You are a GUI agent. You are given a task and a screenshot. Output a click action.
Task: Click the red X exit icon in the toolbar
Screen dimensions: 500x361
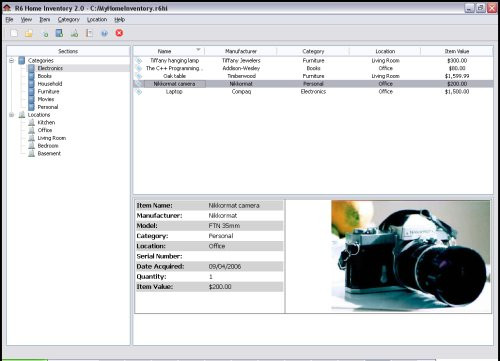(x=119, y=33)
